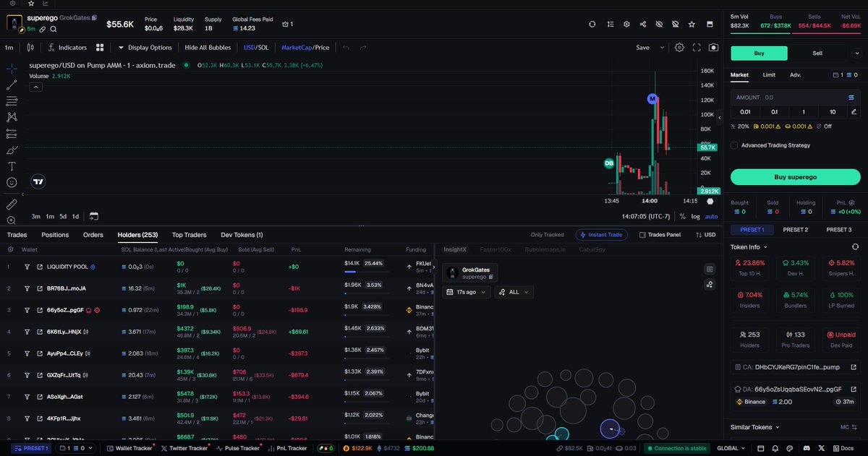This screenshot has height=456, width=868.
Task: Open Wallet Tracker in bottom bar
Action: (129, 448)
